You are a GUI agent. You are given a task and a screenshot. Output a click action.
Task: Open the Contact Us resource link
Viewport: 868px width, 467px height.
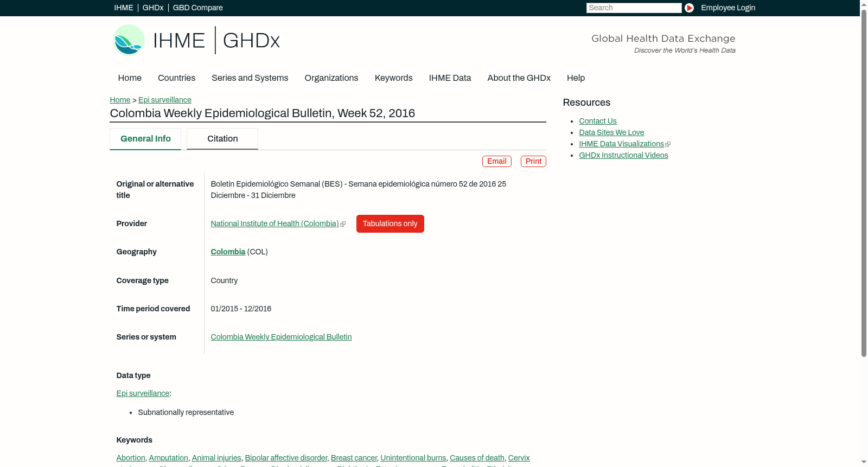click(598, 121)
